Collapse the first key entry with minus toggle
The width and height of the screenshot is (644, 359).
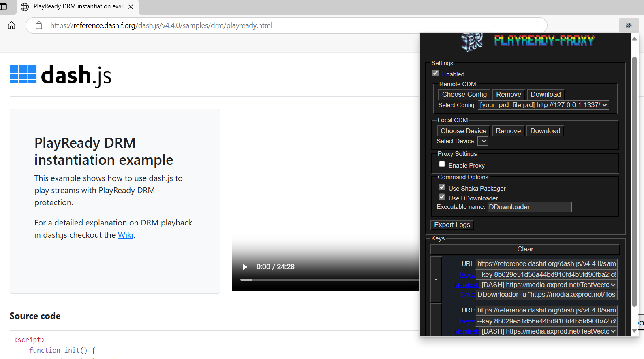[436, 279]
